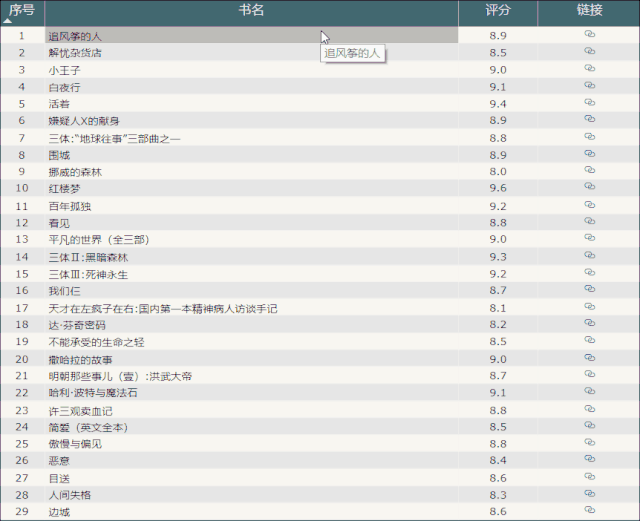Screen dimensions: 640x521
Task: Open the link icon for 人间失格
Action: pos(589,493)
